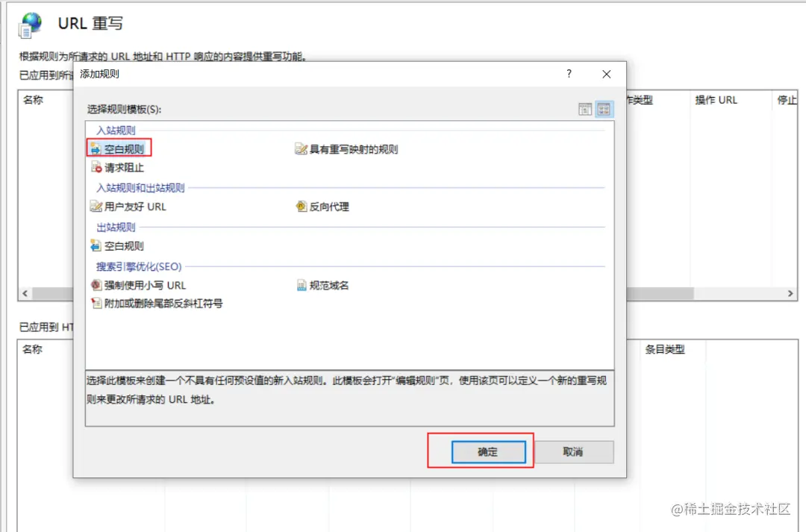Switch template list to icons view
Viewport: 806px width, 532px height.
tap(604, 109)
